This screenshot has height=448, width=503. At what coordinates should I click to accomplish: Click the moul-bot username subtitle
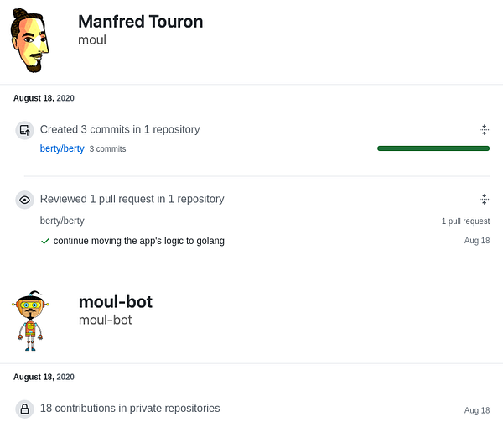point(105,320)
